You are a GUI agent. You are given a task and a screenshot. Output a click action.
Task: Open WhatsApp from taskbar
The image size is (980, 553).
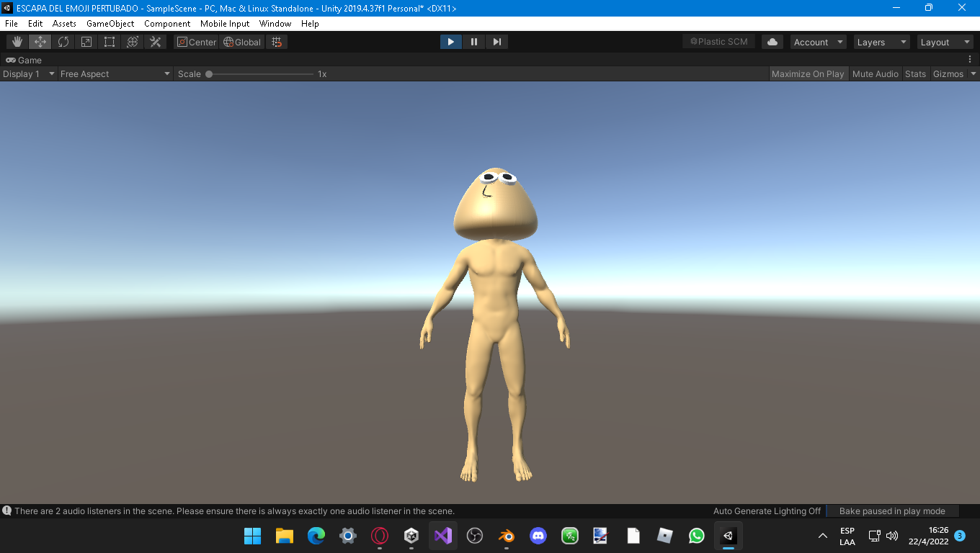[697, 536]
